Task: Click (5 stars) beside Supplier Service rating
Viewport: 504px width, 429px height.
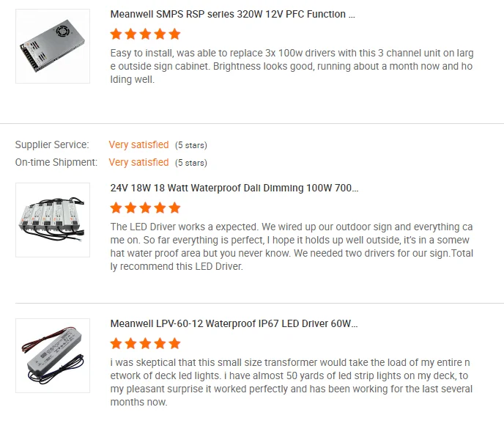Action: 191,145
